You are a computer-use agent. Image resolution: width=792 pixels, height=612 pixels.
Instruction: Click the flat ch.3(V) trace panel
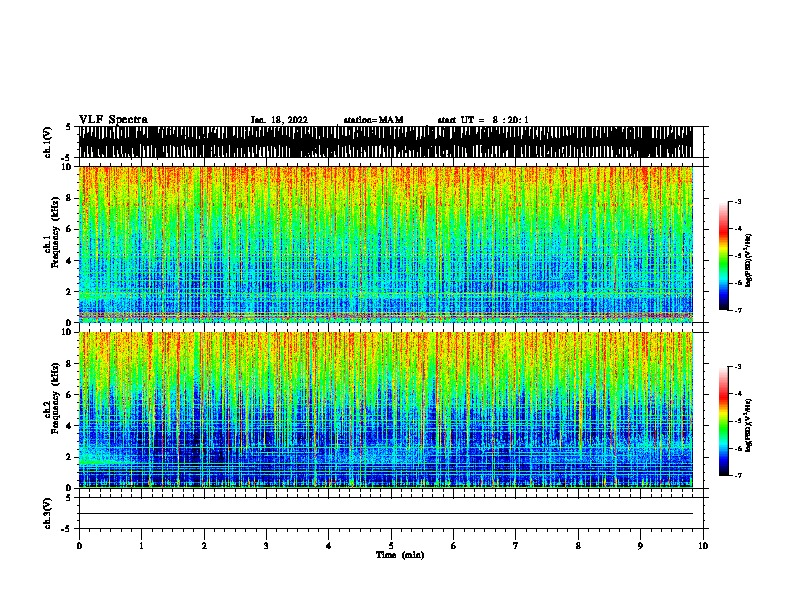(x=391, y=513)
